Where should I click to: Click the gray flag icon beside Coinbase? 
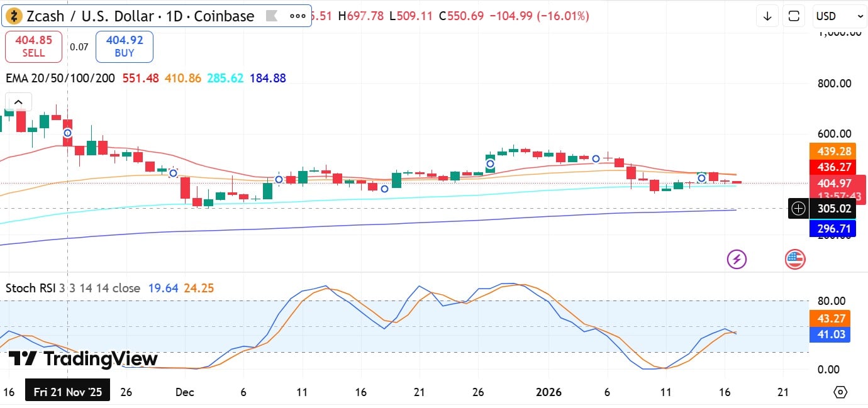271,16
